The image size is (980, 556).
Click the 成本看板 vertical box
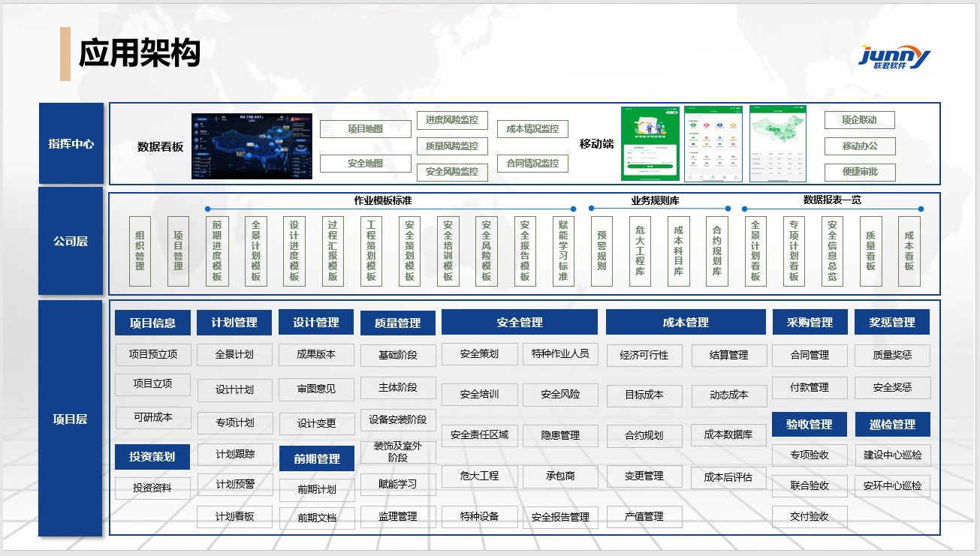coord(909,251)
